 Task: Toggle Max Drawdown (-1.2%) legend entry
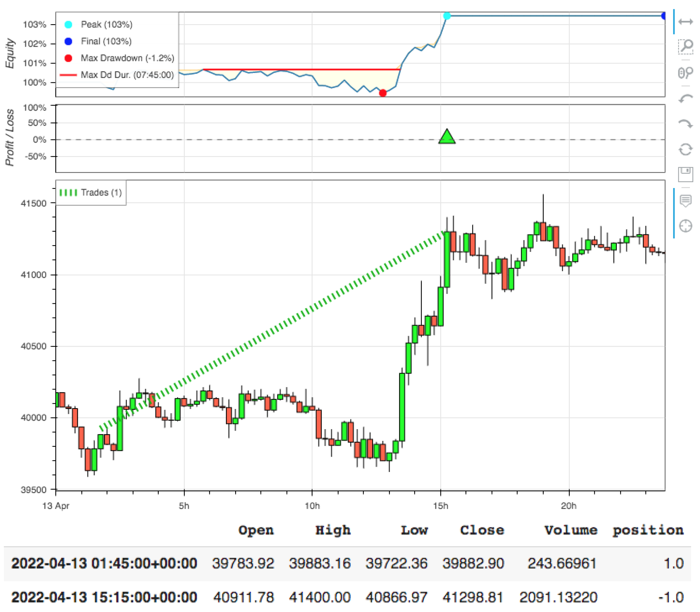coord(127,58)
